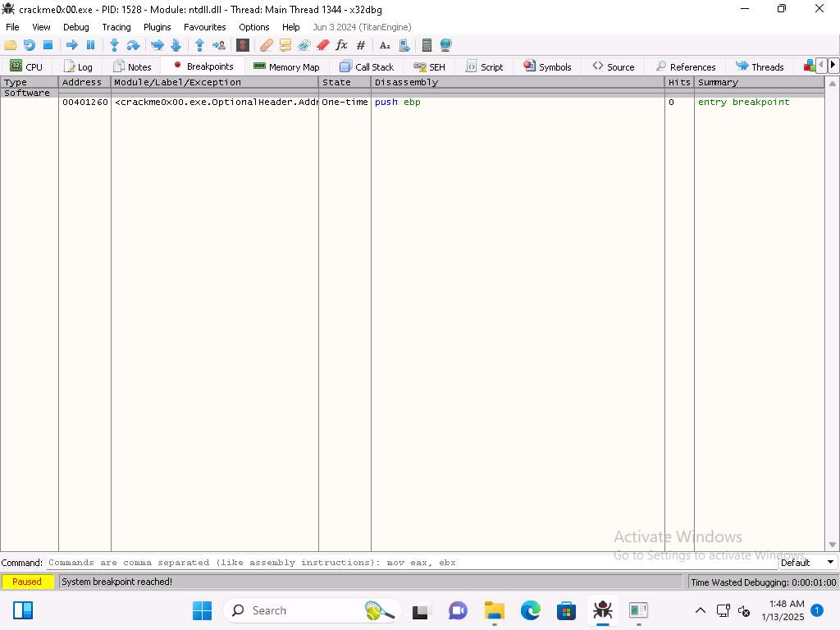Click the fx functions toolbar icon
This screenshot has width=840, height=630.
(x=342, y=45)
